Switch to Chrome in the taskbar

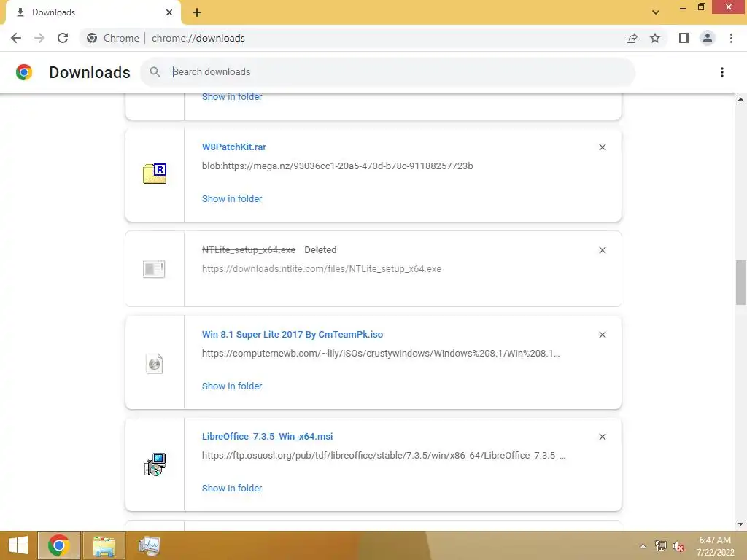[58, 545]
